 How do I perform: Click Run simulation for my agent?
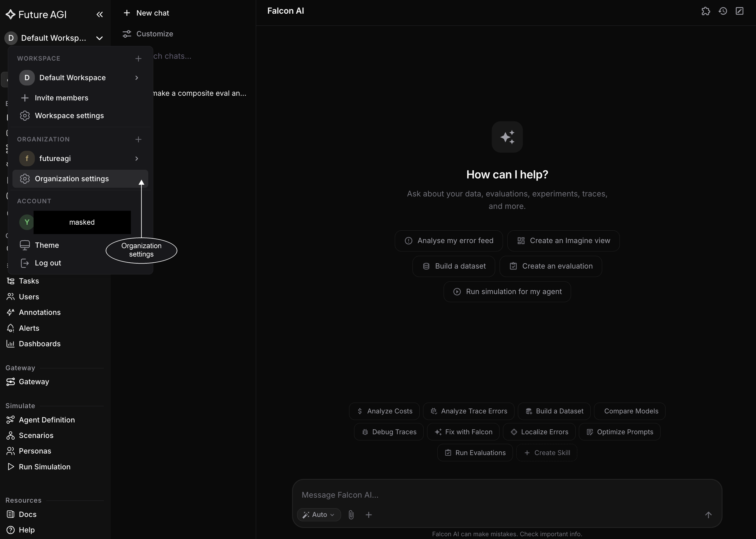(x=507, y=292)
